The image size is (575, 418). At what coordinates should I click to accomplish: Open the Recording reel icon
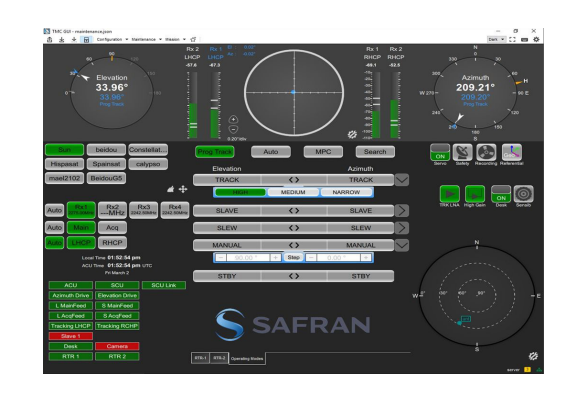click(x=486, y=152)
